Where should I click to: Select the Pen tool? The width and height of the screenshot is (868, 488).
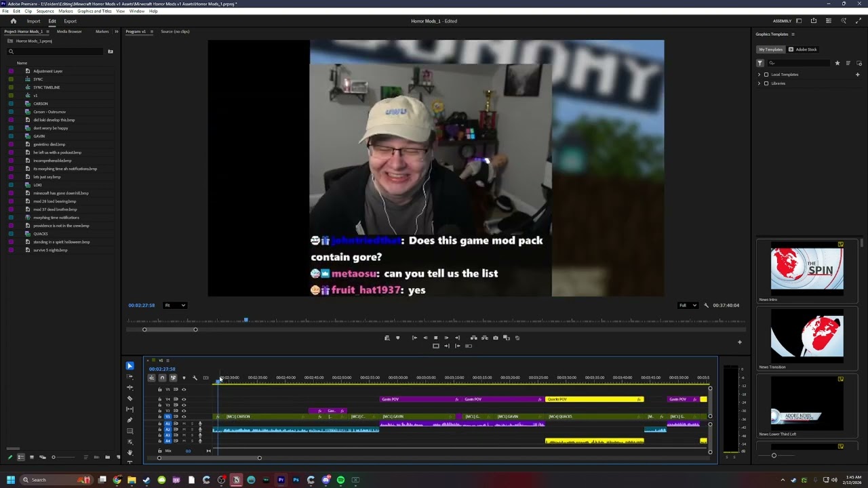(130, 420)
